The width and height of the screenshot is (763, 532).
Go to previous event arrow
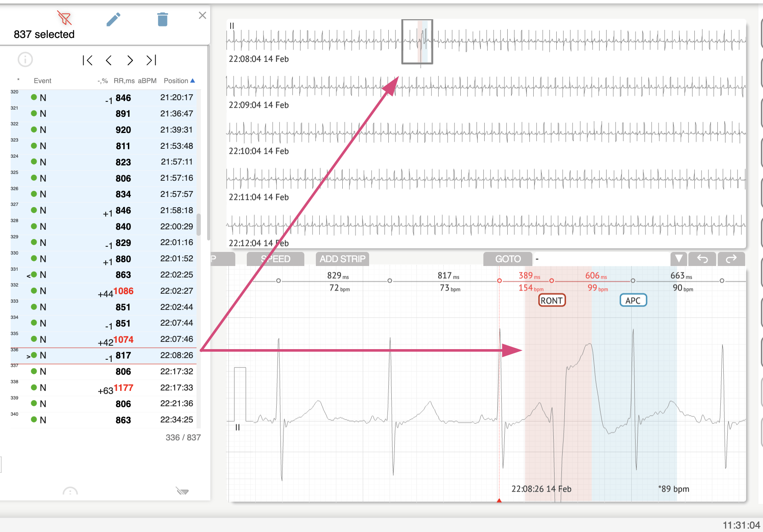coord(109,61)
